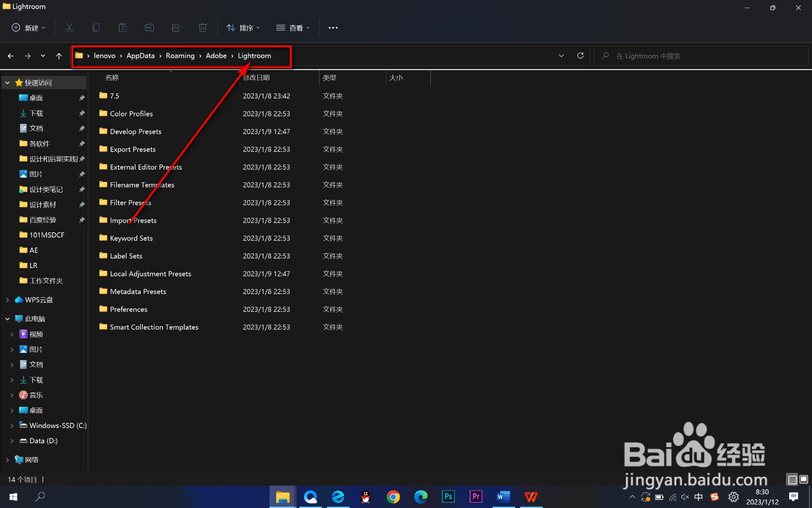This screenshot has width=812, height=508.
Task: Click Adobe in the breadcrumb path
Action: (216, 56)
